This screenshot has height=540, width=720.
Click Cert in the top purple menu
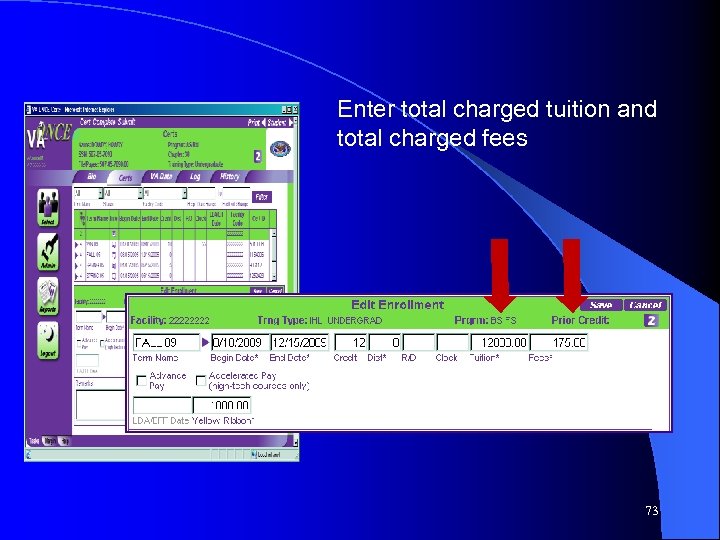click(x=85, y=122)
